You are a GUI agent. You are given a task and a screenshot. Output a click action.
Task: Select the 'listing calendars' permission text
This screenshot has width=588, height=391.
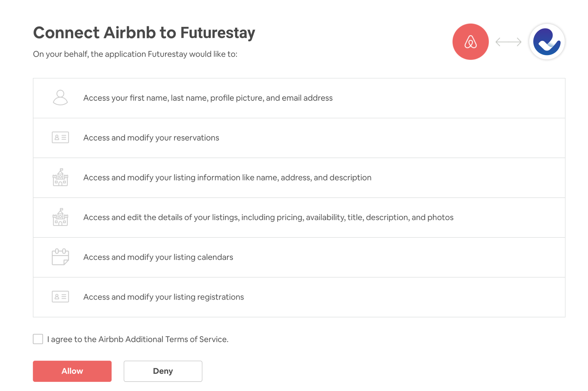(158, 257)
